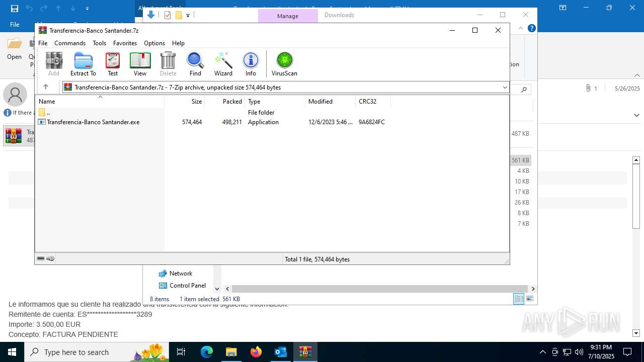Open the Favorites menu

click(x=125, y=43)
